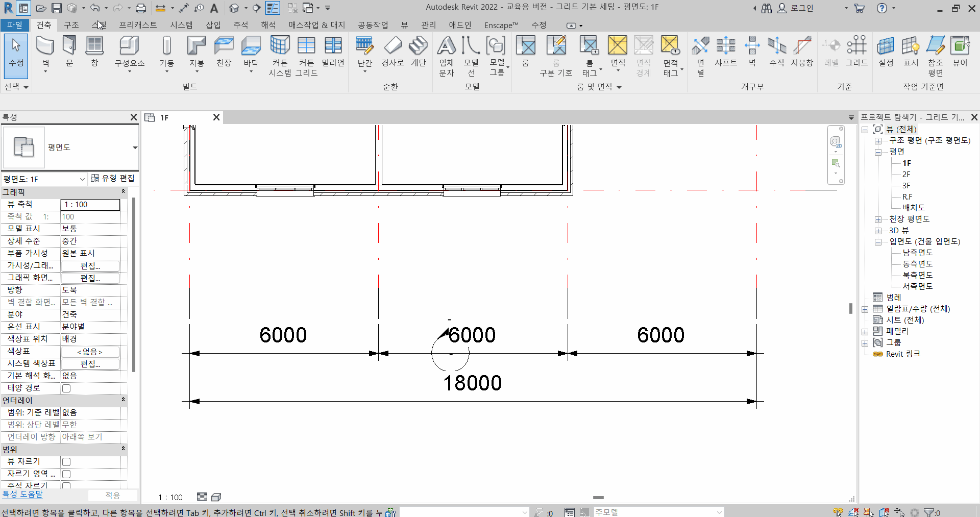Open the File (파일) tab
This screenshot has width=980, height=517.
pos(15,25)
